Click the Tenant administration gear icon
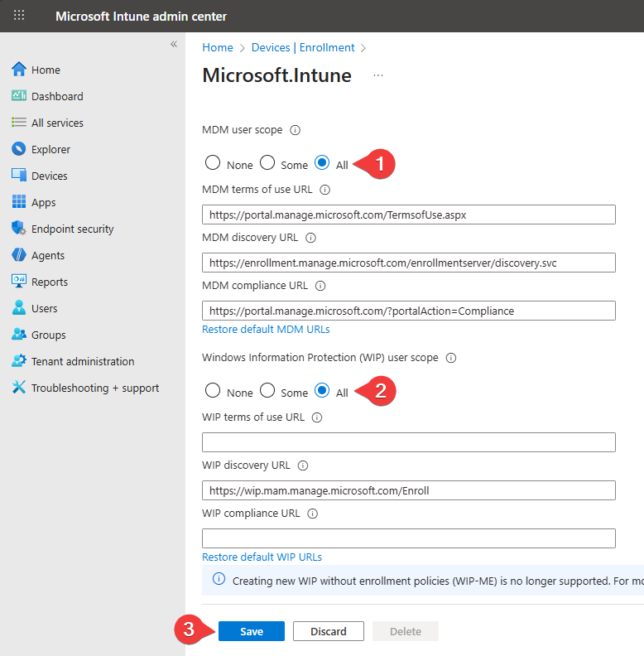The image size is (644, 656). click(19, 360)
